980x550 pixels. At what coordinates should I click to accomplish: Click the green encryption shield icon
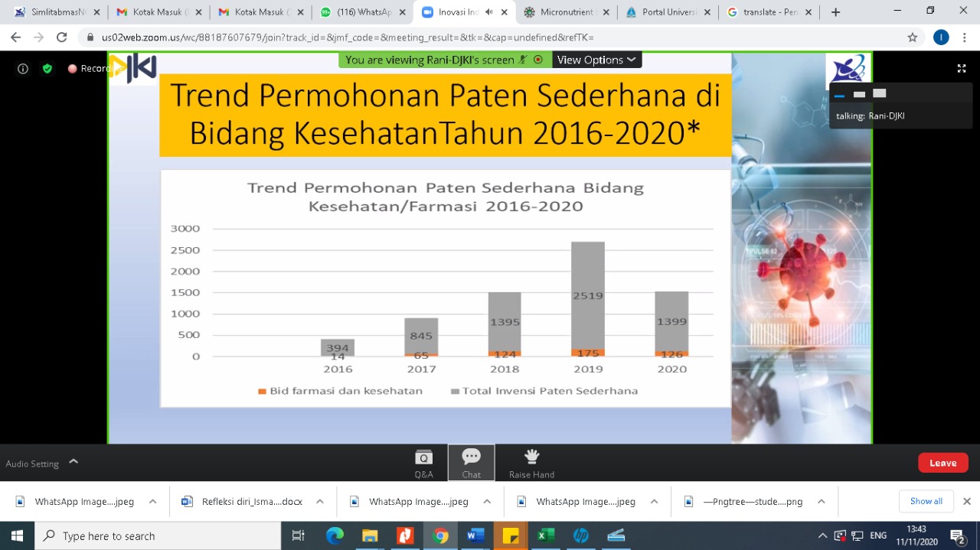click(47, 69)
